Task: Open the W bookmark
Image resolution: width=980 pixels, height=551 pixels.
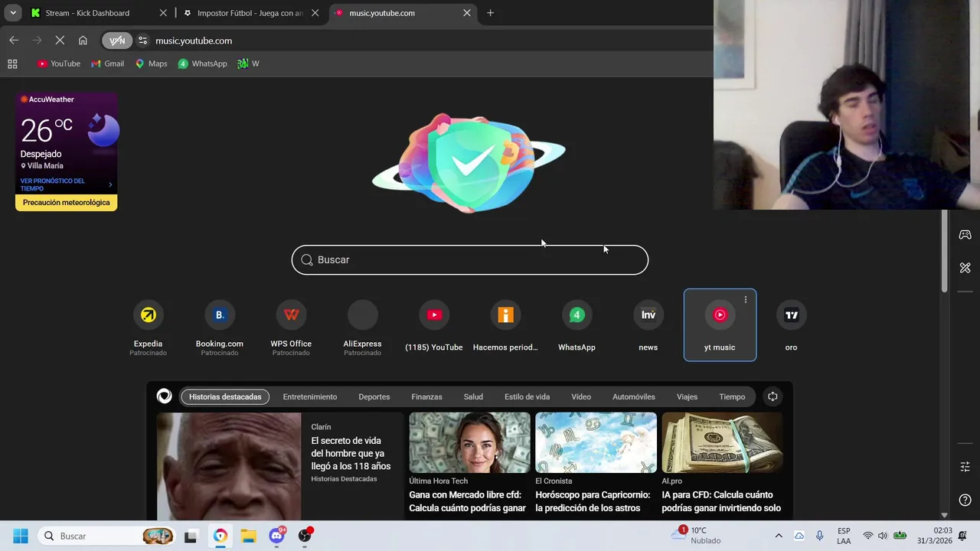Action: (x=248, y=64)
